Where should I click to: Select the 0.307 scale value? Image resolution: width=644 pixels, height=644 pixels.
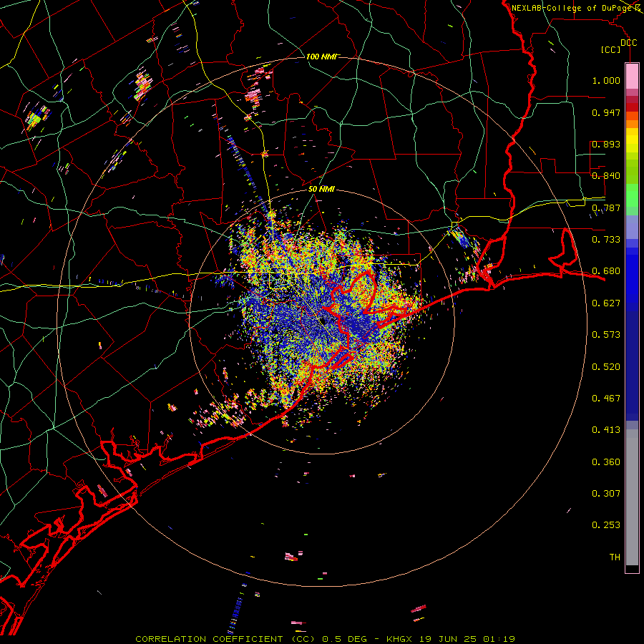[606, 494]
